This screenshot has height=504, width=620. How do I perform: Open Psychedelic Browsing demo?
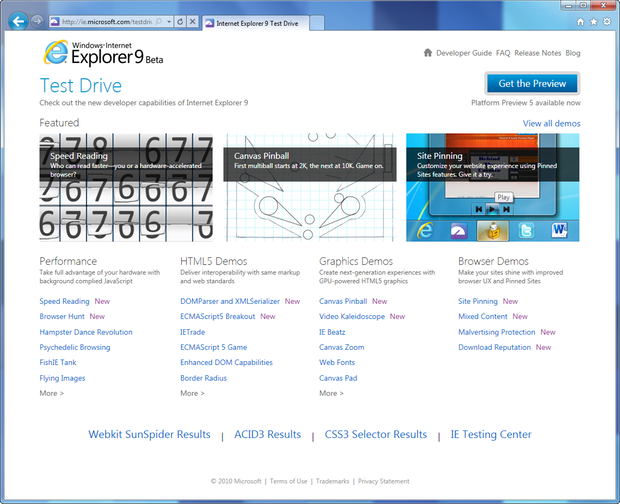pyautogui.click(x=75, y=347)
